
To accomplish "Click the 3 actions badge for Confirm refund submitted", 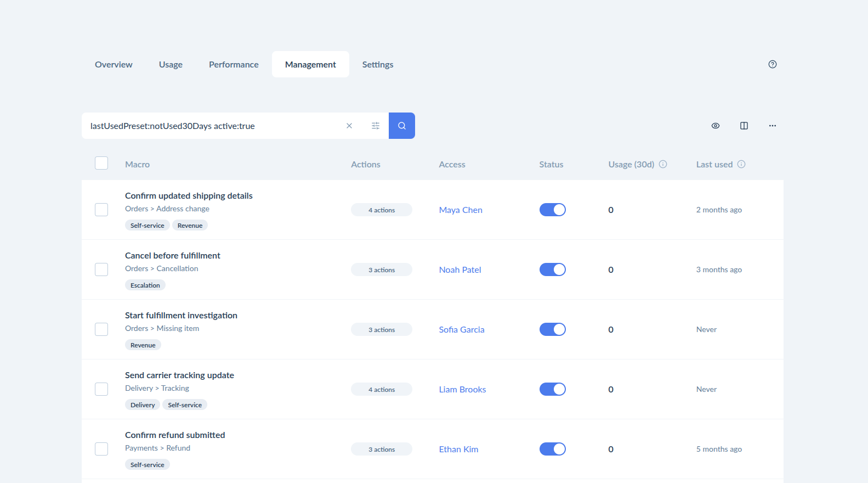I will tap(382, 449).
